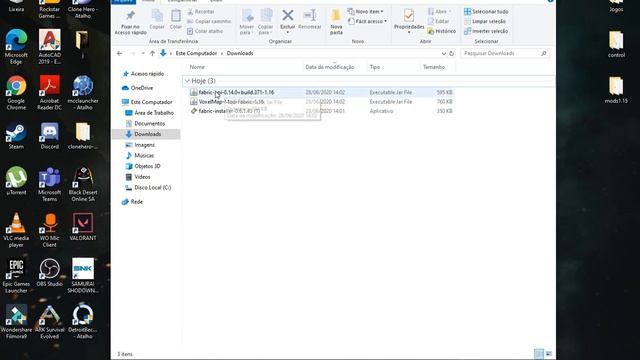
Task: Sort by the Nome column header
Action: [197, 67]
